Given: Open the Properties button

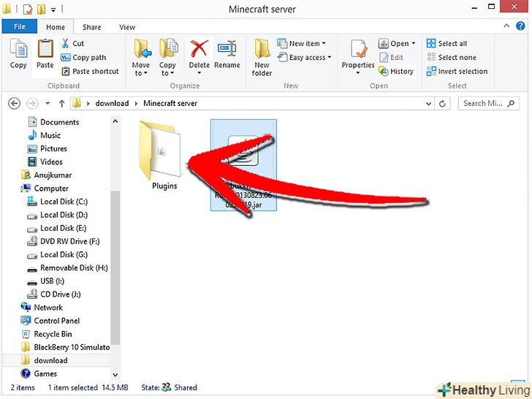Looking at the screenshot, I should point(358,53).
